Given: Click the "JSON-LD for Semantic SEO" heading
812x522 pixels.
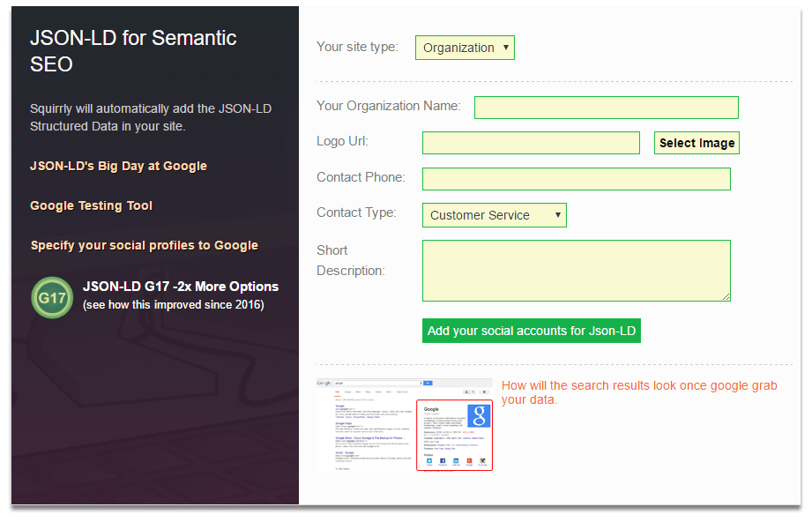Looking at the screenshot, I should click(x=133, y=51).
